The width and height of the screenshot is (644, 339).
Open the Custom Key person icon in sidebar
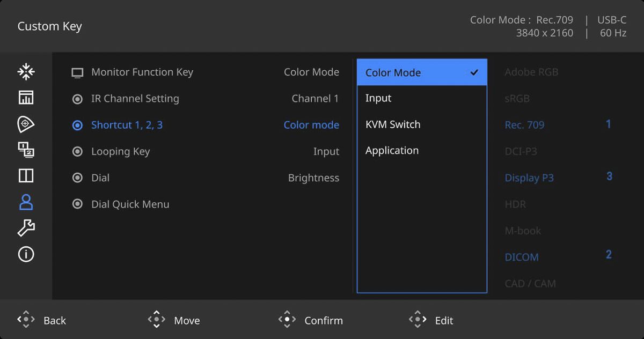pyautogui.click(x=26, y=202)
